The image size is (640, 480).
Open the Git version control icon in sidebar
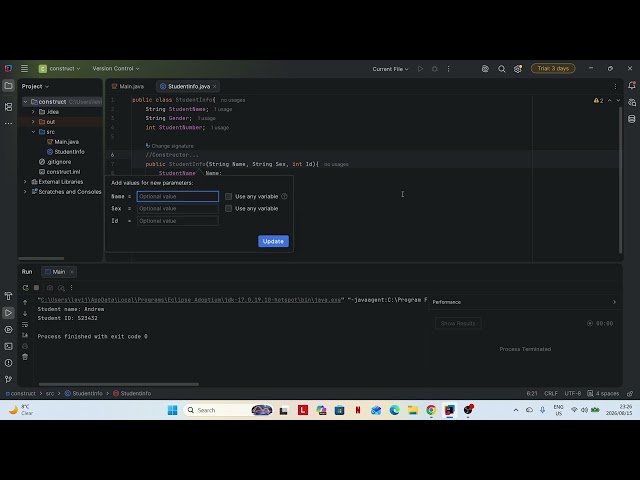point(8,379)
